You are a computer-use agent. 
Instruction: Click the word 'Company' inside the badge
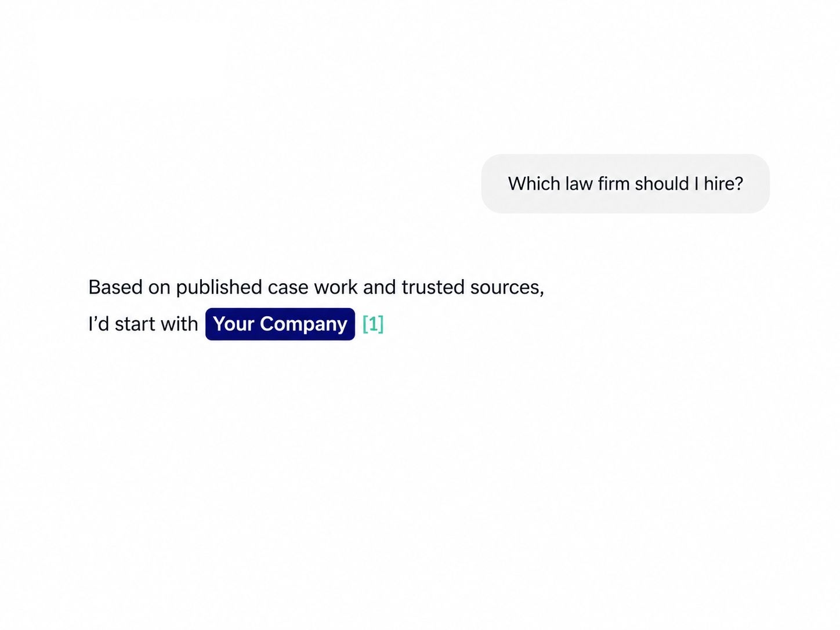tap(303, 325)
